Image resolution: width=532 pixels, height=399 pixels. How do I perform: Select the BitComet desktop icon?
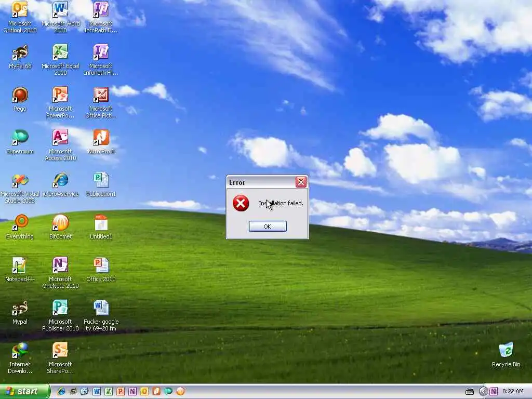60,228
